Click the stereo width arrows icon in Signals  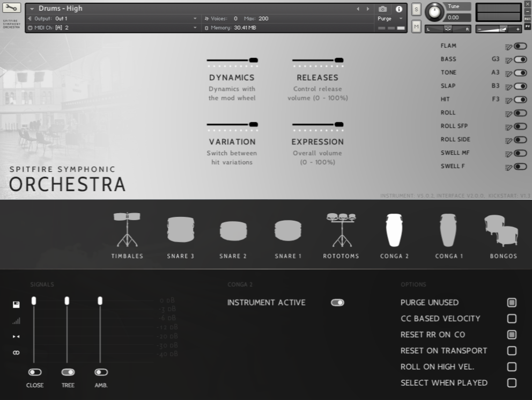16,337
